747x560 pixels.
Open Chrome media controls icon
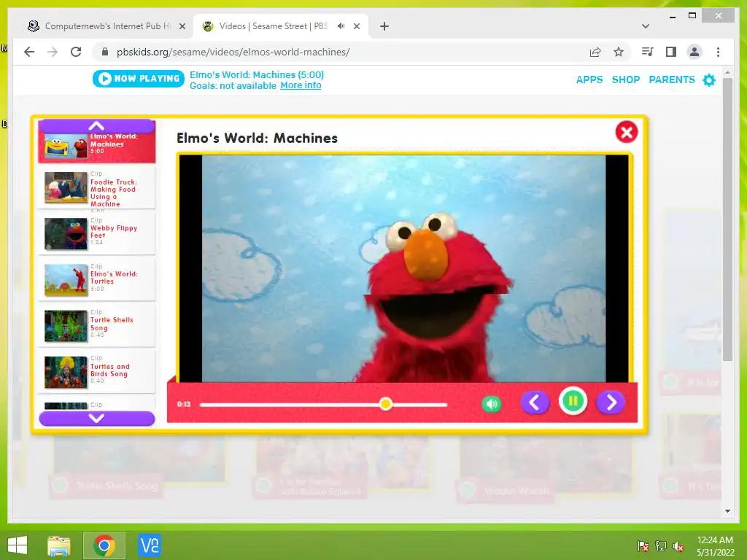tap(648, 52)
